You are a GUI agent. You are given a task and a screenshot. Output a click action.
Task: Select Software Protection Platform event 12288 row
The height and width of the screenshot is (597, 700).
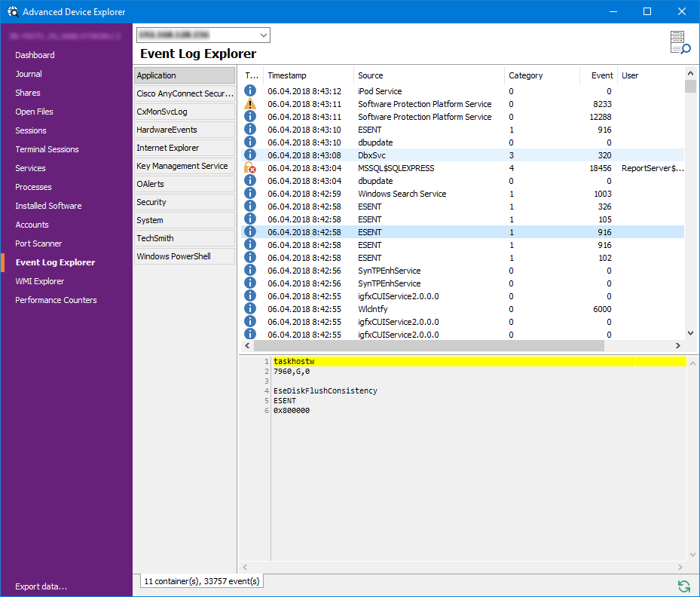pos(463,117)
